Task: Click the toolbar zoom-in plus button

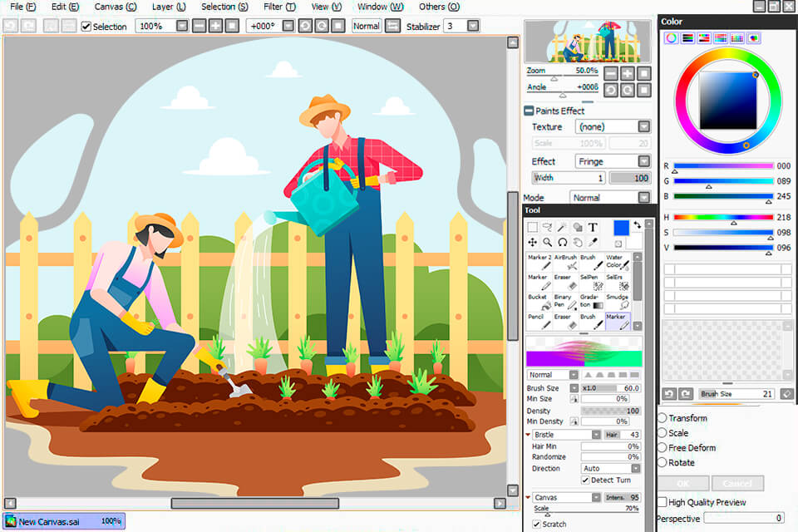Action: (216, 26)
